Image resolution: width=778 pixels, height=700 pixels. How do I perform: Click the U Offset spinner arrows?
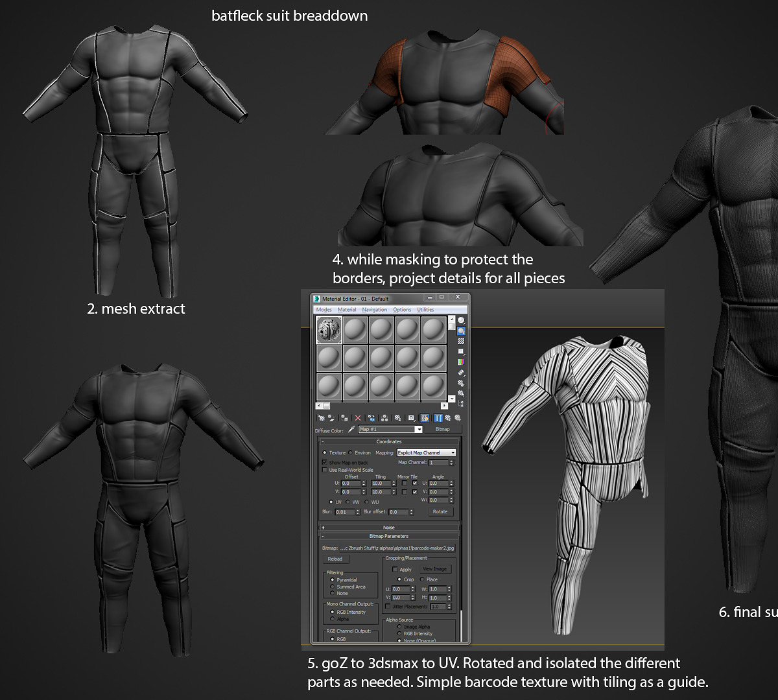tap(364, 483)
